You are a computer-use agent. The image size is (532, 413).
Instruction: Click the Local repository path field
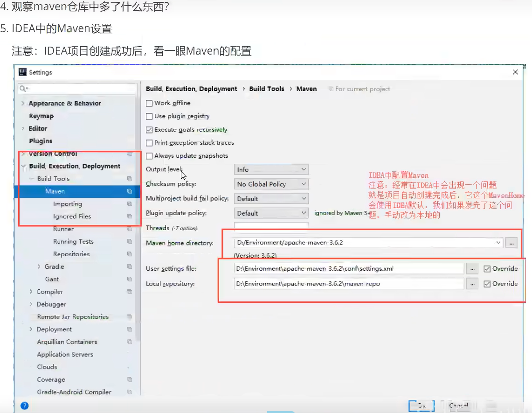[x=349, y=284]
